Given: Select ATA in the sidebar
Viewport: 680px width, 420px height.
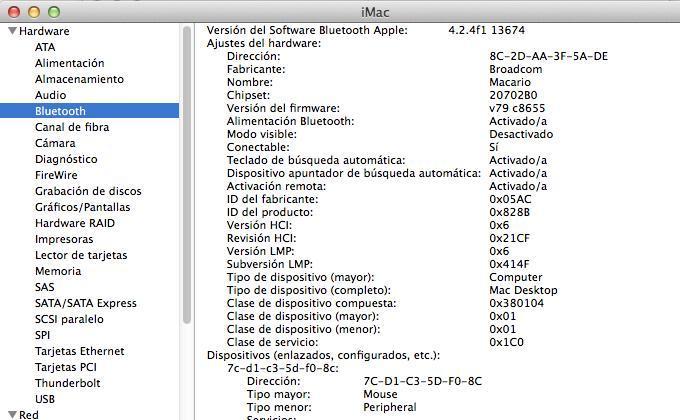Looking at the screenshot, I should pyautogui.click(x=45, y=47).
